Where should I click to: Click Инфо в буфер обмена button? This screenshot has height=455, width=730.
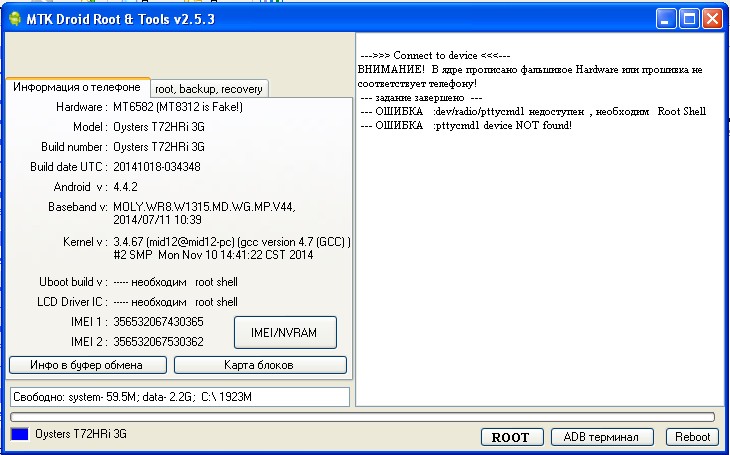tap(88, 365)
